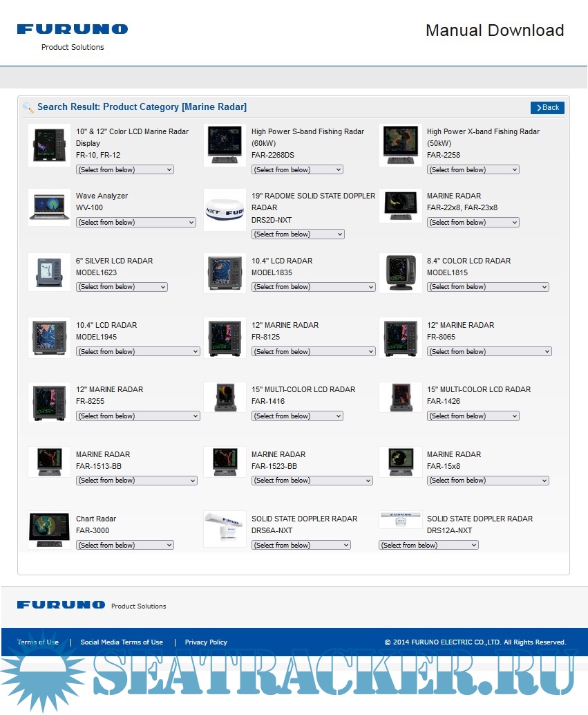588x715 pixels.
Task: Open the FAR-15x8 manual dropdown list
Action: (488, 481)
